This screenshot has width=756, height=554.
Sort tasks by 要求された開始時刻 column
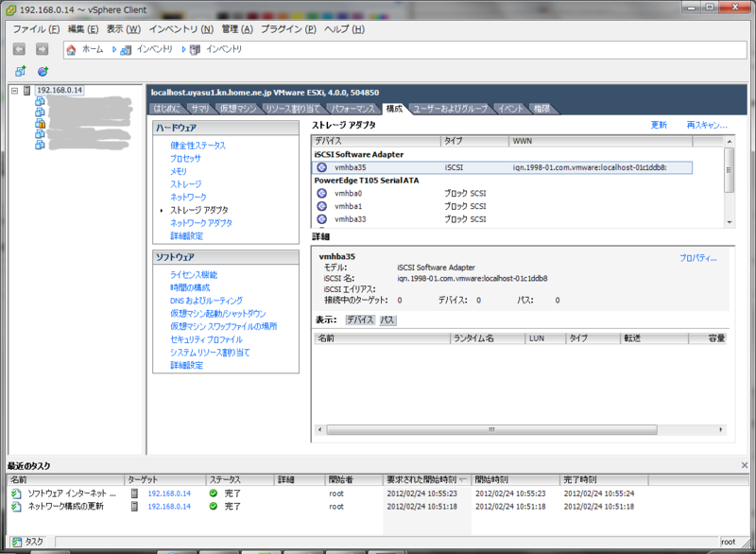tap(426, 479)
